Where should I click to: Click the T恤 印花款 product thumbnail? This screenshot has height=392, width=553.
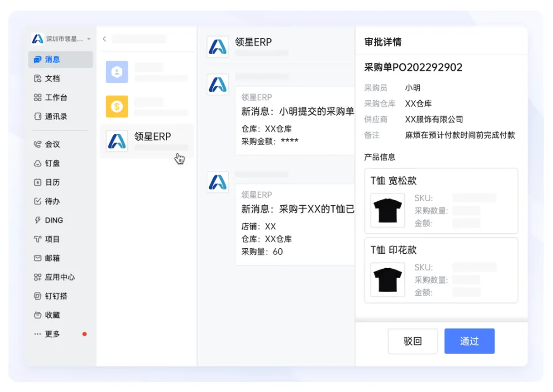tap(388, 280)
